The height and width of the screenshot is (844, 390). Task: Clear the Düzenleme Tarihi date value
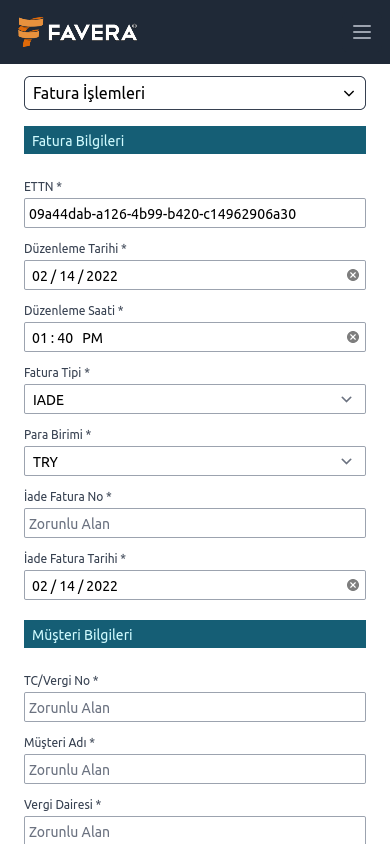click(x=352, y=276)
